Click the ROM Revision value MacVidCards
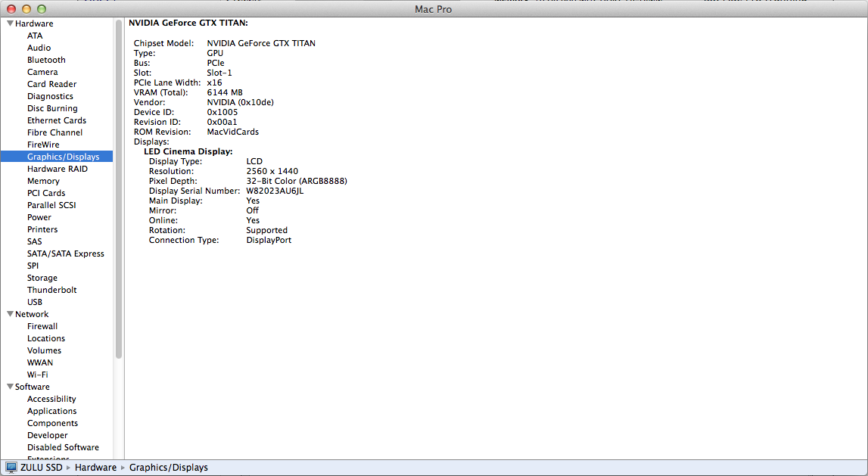 (233, 132)
